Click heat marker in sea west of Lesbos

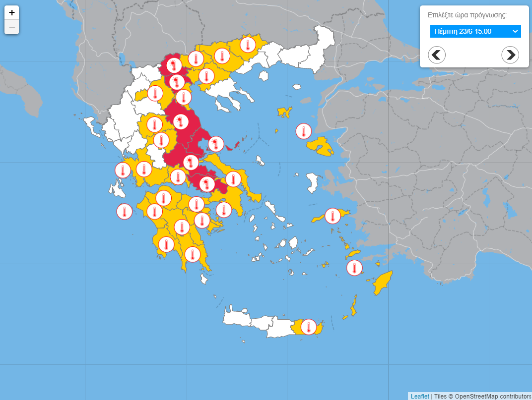pos(303,131)
